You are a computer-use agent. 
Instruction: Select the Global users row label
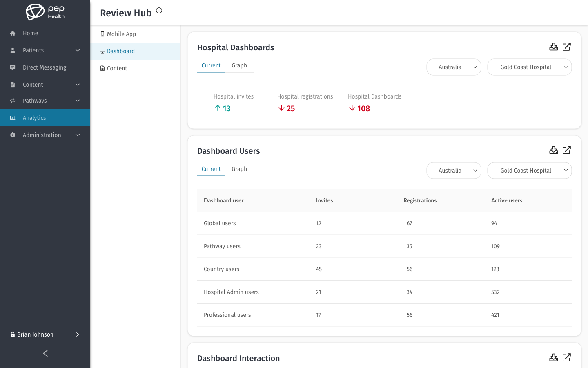(220, 223)
